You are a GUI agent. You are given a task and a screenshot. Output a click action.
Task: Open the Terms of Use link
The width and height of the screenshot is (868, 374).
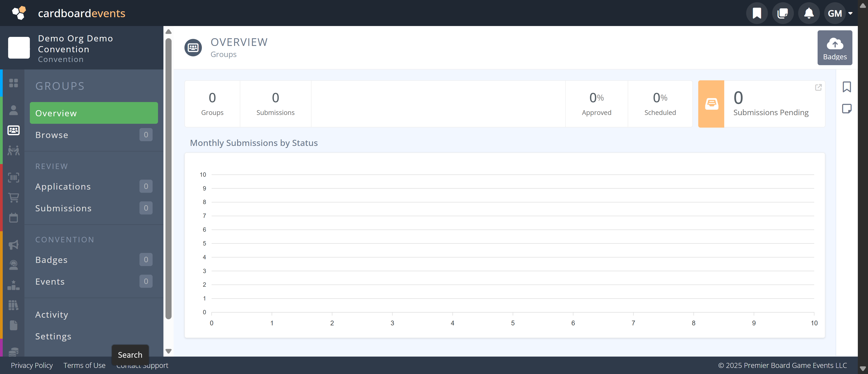84,365
